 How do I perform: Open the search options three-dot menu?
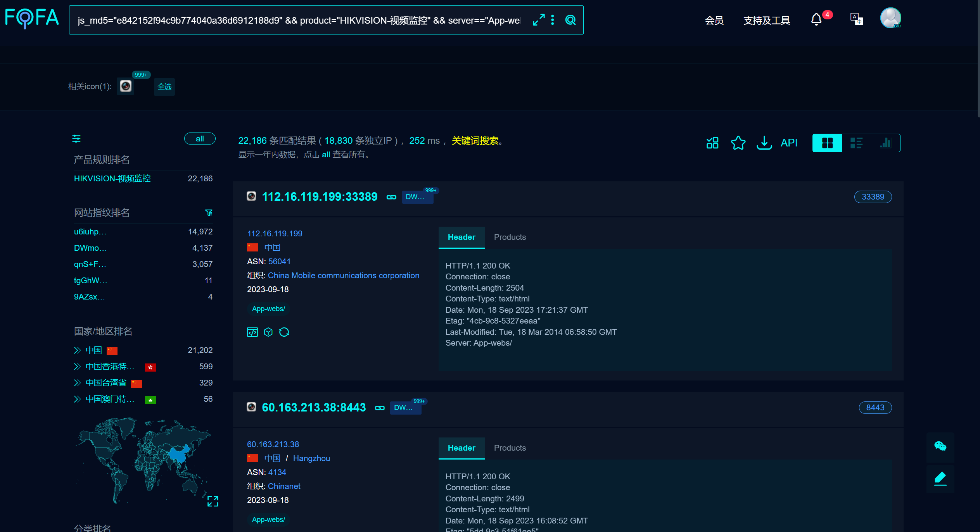(553, 20)
